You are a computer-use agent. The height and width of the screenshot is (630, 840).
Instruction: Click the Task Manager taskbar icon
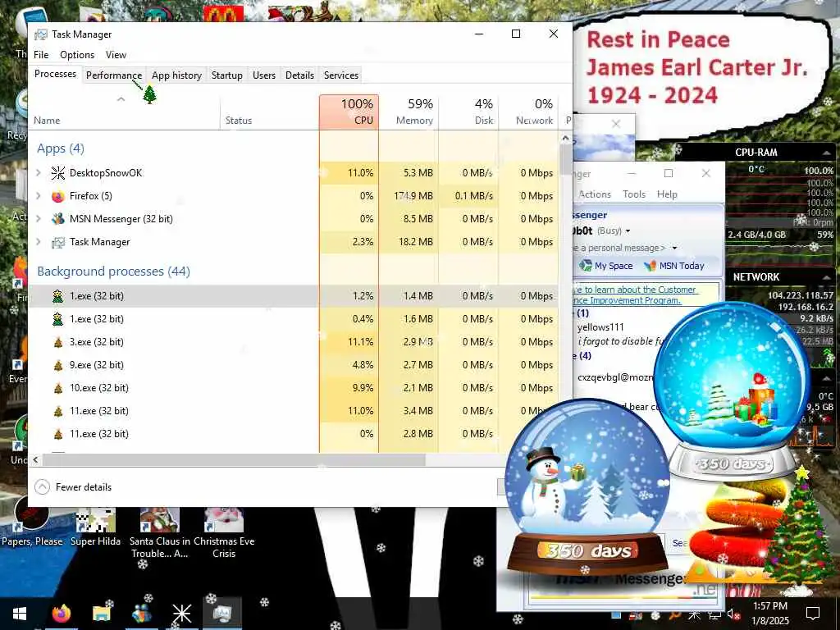coord(221,614)
